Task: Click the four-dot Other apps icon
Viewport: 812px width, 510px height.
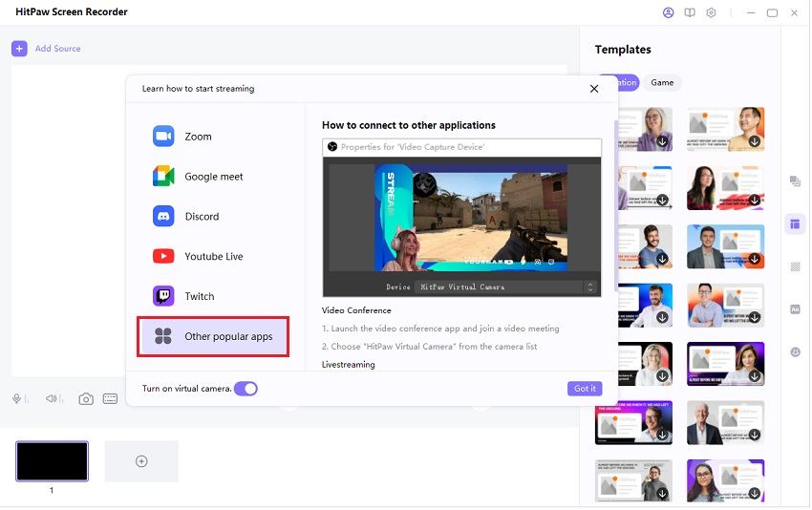Action: coord(163,336)
